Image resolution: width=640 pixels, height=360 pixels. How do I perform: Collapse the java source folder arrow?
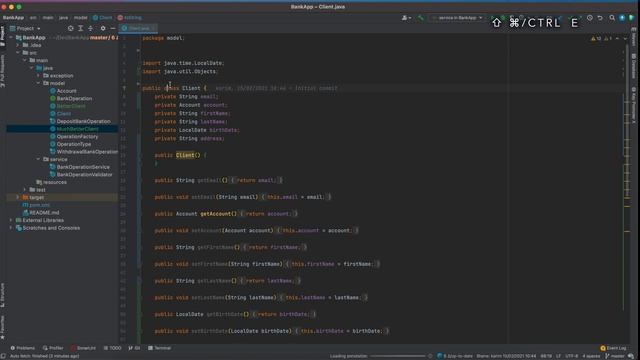(x=32, y=68)
